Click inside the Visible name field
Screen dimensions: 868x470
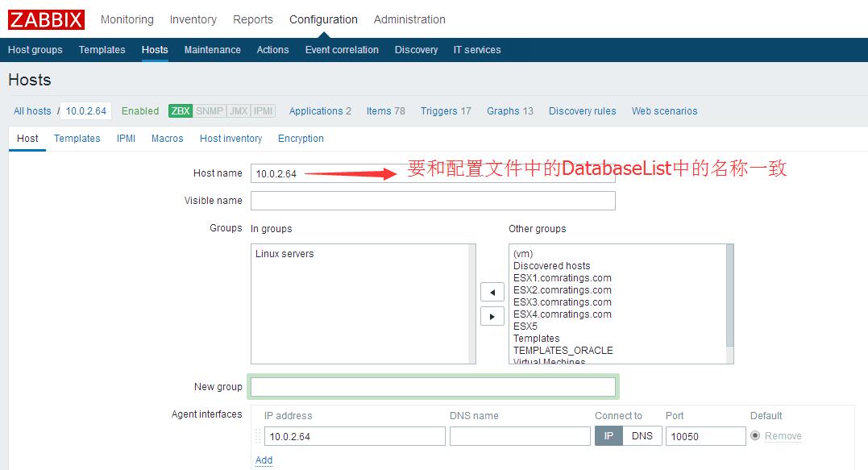[433, 201]
